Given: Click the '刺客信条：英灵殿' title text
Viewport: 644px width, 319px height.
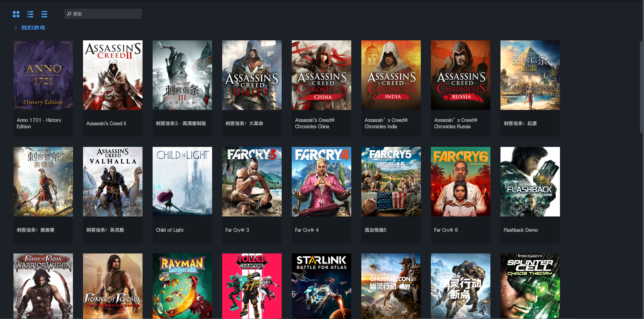Looking at the screenshot, I should (105, 230).
